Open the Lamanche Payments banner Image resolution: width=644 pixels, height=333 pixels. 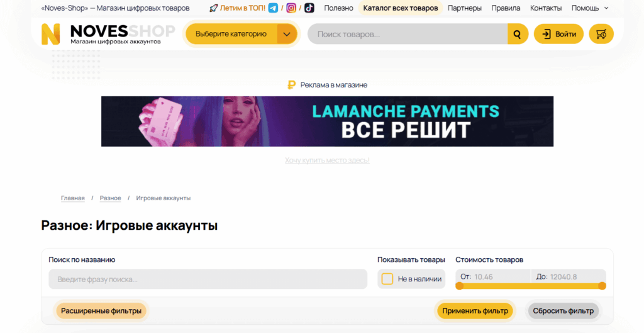coord(327,121)
